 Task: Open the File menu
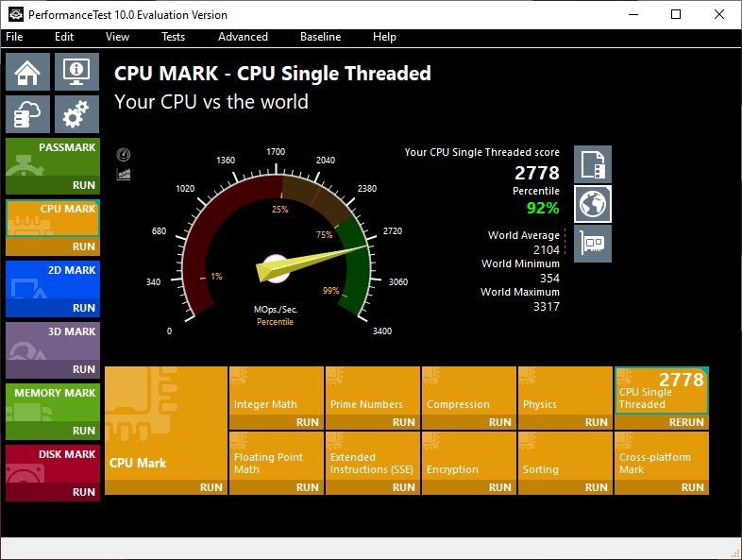point(14,37)
